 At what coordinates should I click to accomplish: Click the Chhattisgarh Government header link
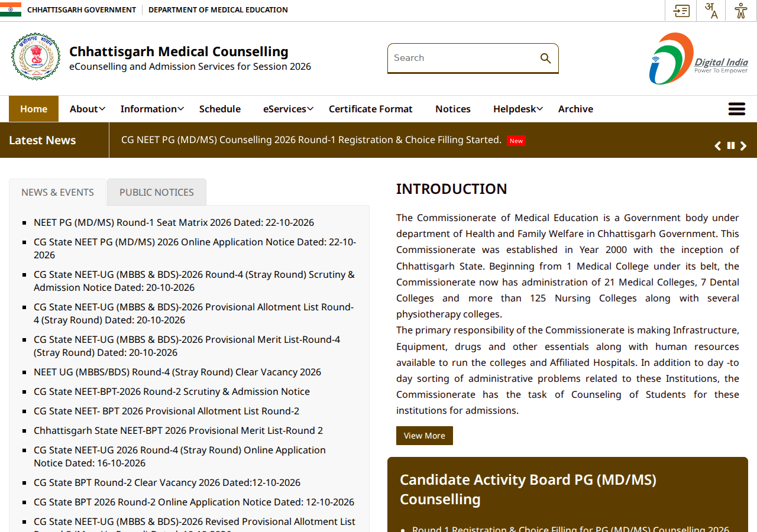[x=82, y=10]
